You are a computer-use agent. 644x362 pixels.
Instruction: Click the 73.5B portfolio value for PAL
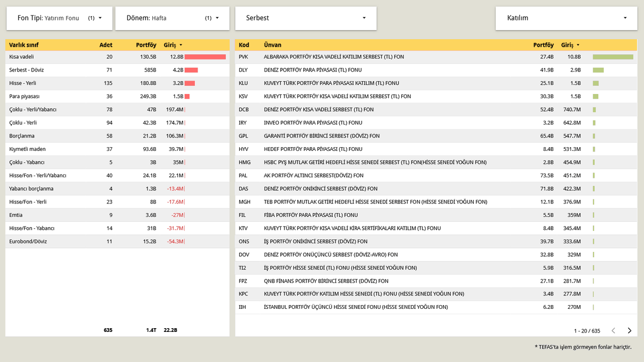tap(547, 175)
